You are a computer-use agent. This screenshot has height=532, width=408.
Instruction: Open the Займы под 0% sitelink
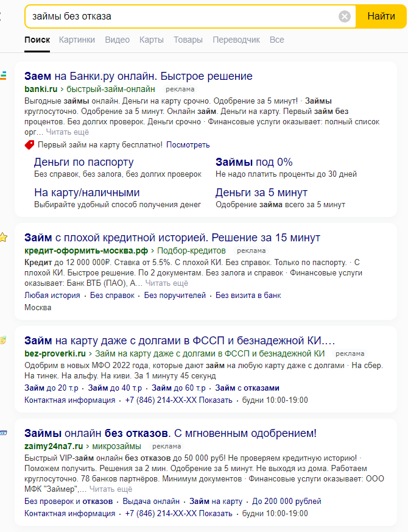[254, 162]
